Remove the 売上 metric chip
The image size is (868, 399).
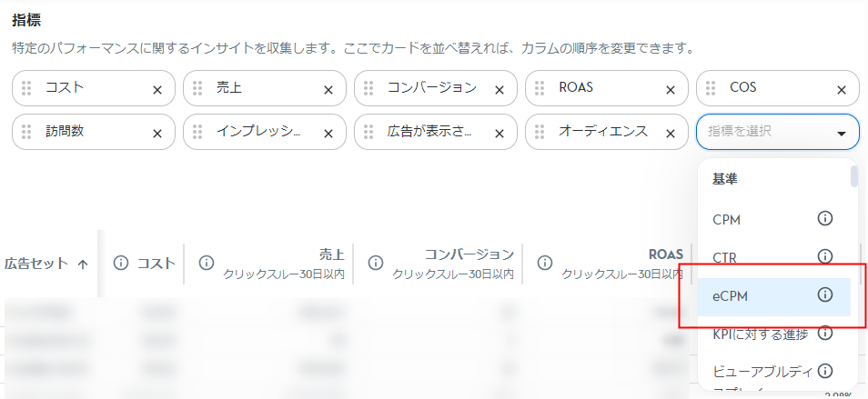tap(328, 89)
